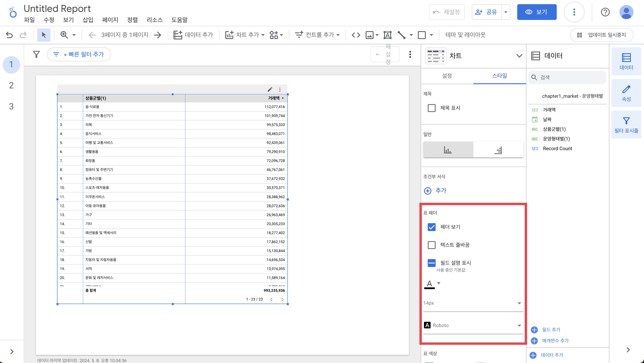This screenshot has height=363, width=644.
Task: Click the 필드 추가 link
Action: tap(551, 329)
